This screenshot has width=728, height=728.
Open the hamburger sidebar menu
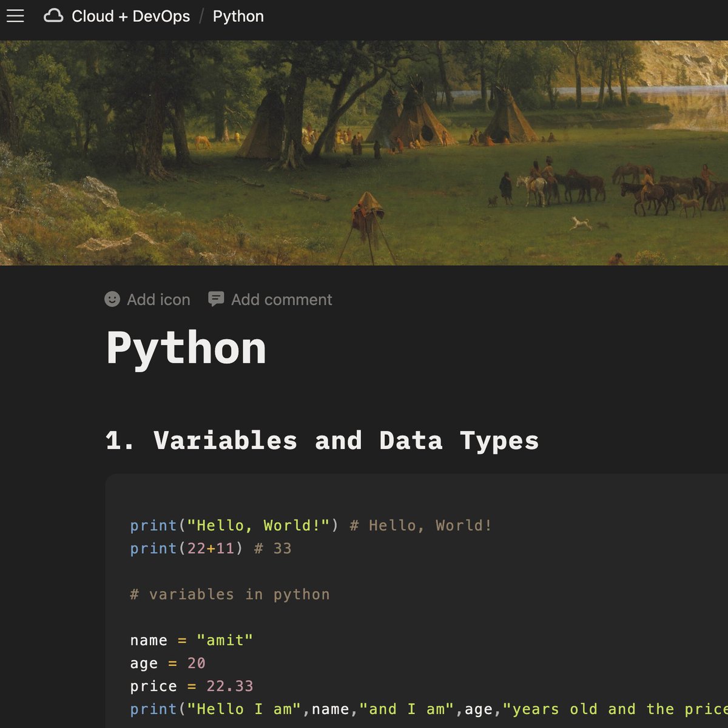point(15,16)
